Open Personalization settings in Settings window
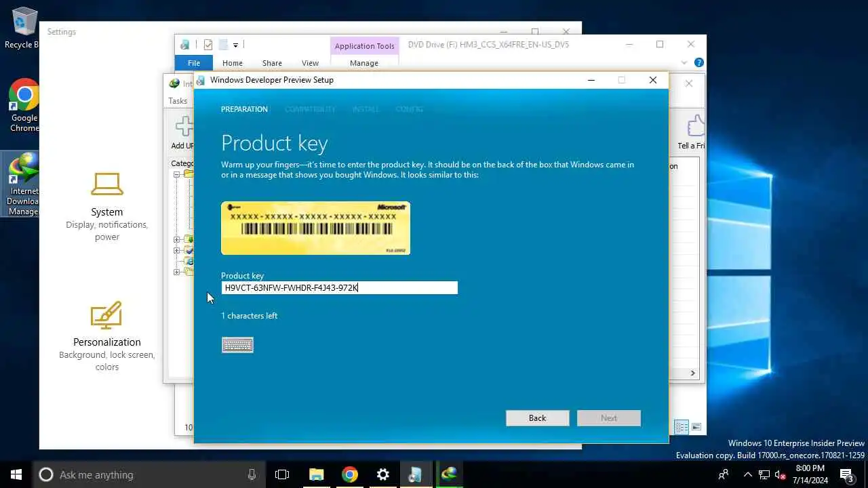The height and width of the screenshot is (488, 868). 107,337
